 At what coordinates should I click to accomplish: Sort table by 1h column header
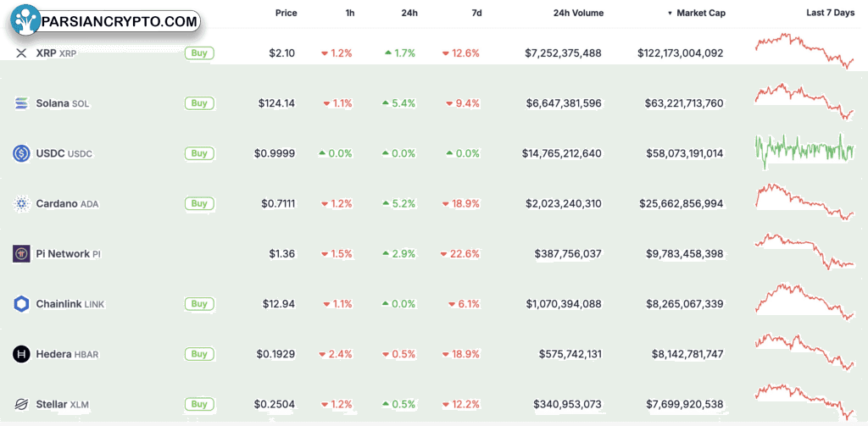(350, 14)
